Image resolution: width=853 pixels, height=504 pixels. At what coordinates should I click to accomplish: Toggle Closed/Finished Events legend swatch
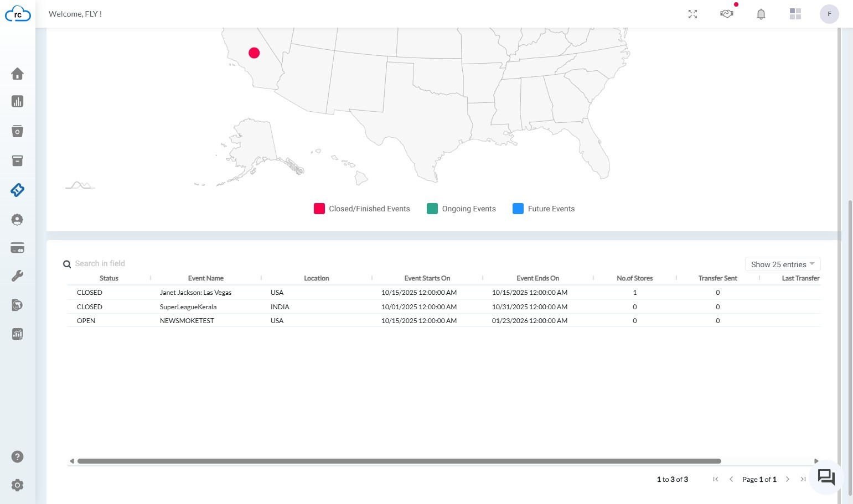[319, 209]
